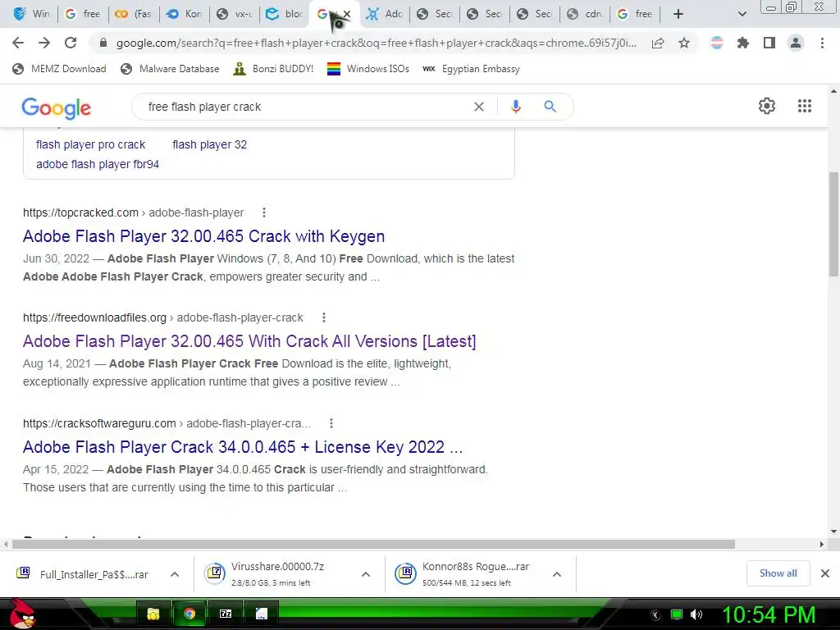Screen dimensions: 840x630
Task: Open Google quick settings gear
Action: click(767, 106)
